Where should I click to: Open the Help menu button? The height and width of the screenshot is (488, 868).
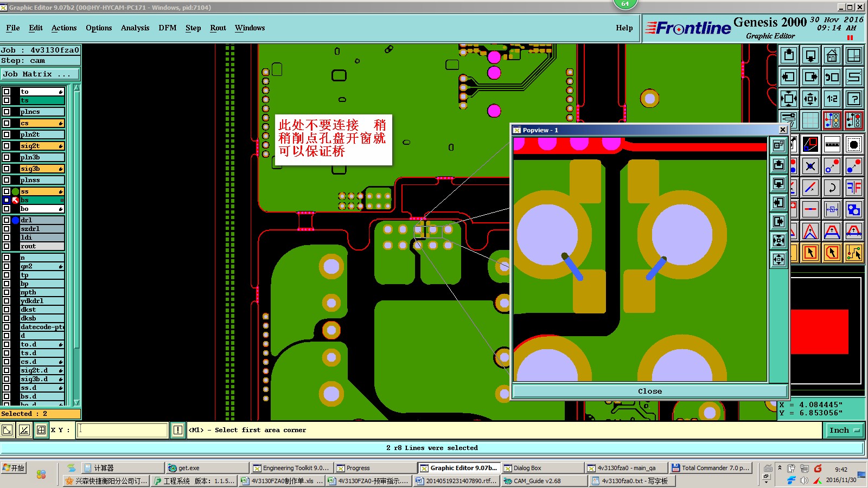[x=624, y=28]
